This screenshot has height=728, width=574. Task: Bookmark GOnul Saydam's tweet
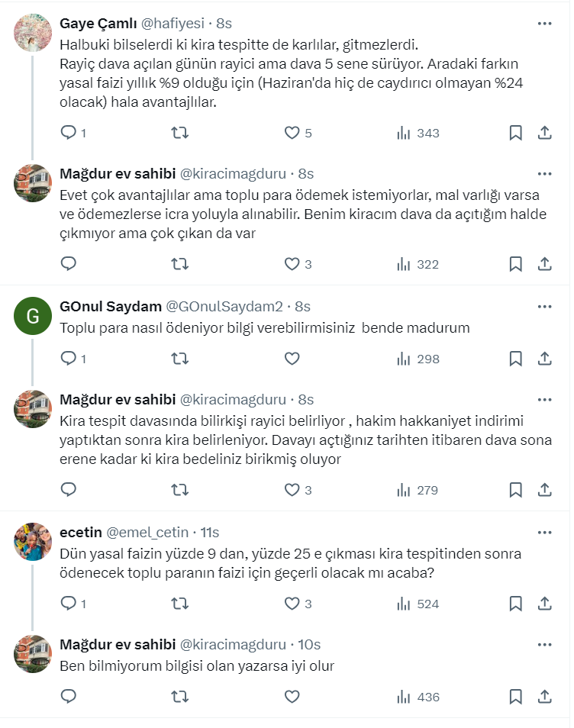pos(515,359)
